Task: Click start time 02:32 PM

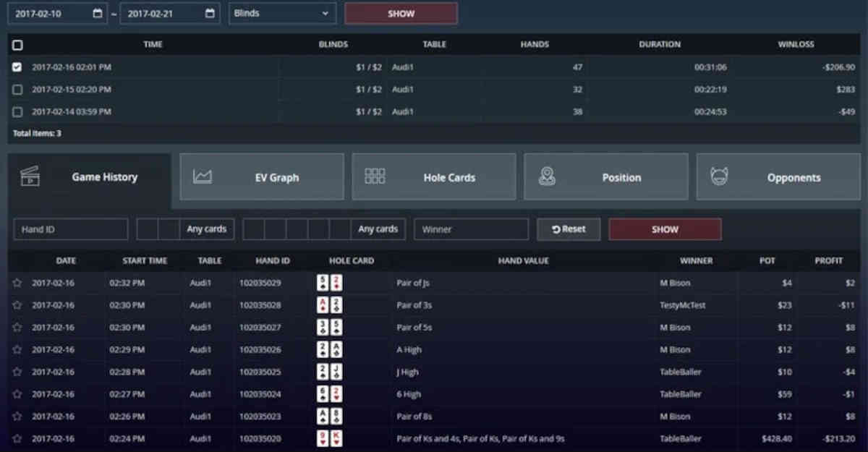Action: pyautogui.click(x=127, y=283)
